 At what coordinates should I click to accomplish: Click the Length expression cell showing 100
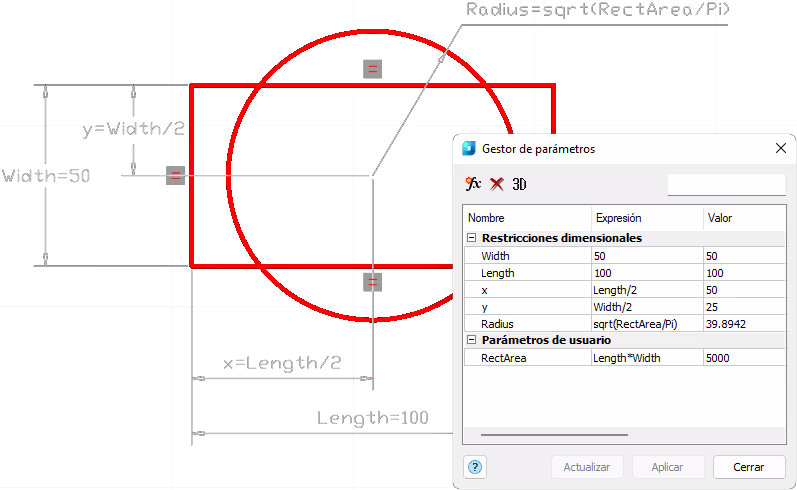[648, 273]
